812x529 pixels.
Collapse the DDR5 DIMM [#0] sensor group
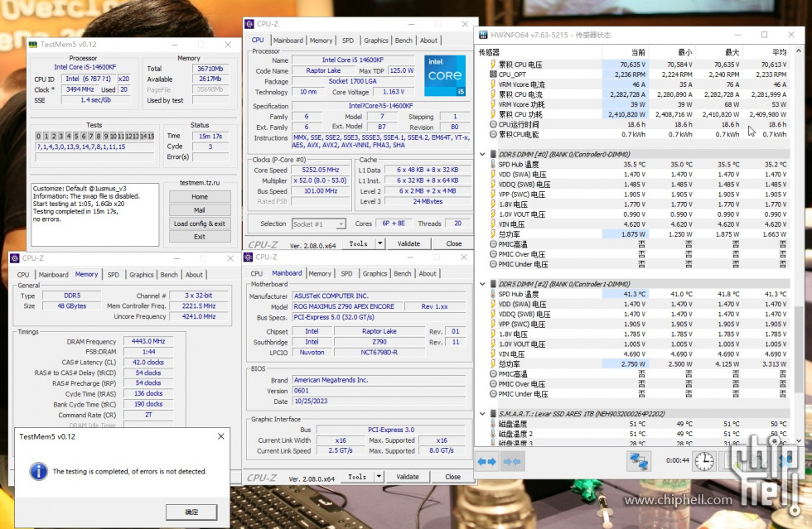point(482,154)
